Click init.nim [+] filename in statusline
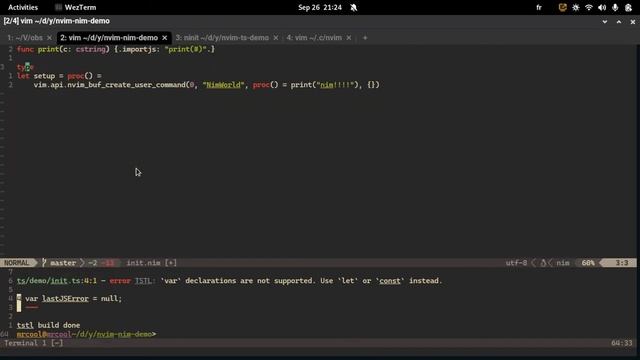The height and width of the screenshot is (360, 640). click(x=151, y=263)
